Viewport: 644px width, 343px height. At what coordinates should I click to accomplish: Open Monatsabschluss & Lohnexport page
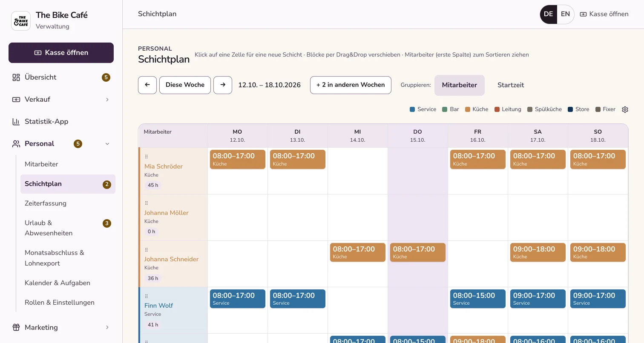pos(68,258)
